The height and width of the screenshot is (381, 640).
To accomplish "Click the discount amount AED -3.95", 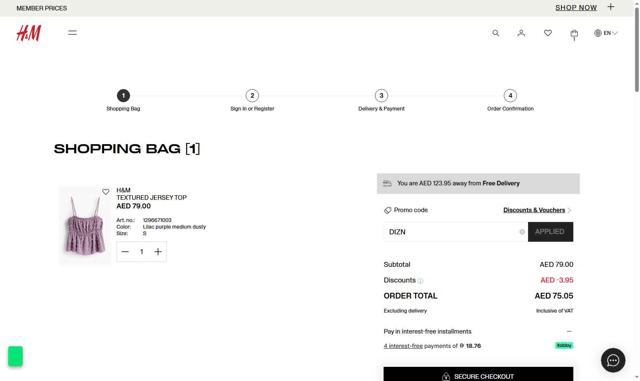I will pos(557,280).
